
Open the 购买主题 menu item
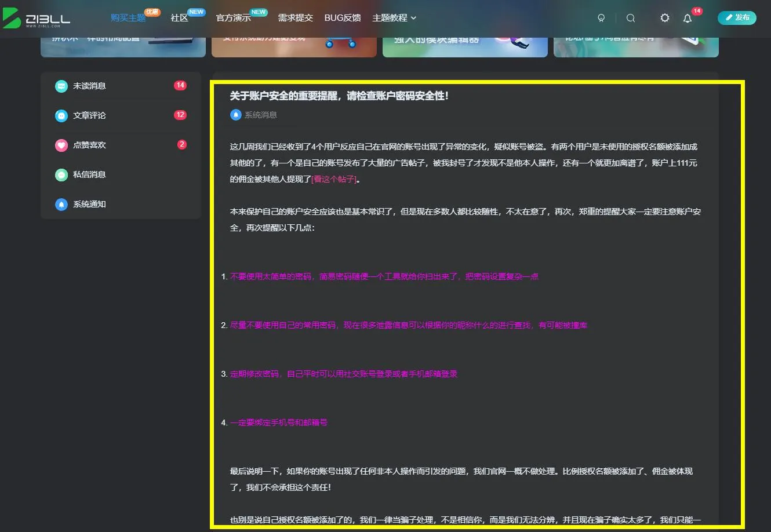pyautogui.click(x=128, y=18)
